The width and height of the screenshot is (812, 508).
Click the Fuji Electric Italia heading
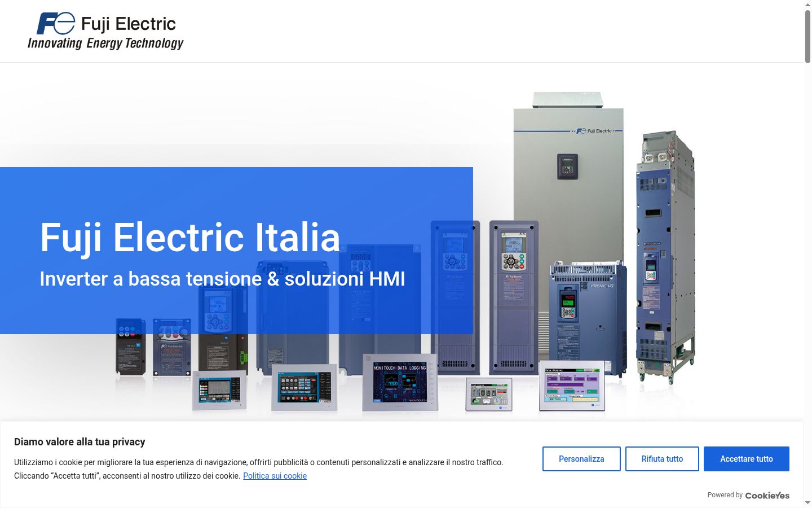(x=190, y=237)
